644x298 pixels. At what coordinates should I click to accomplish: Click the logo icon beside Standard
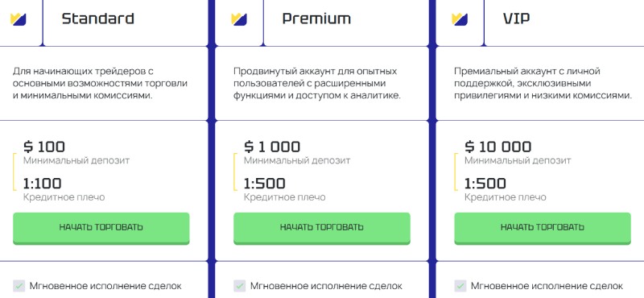tap(18, 19)
